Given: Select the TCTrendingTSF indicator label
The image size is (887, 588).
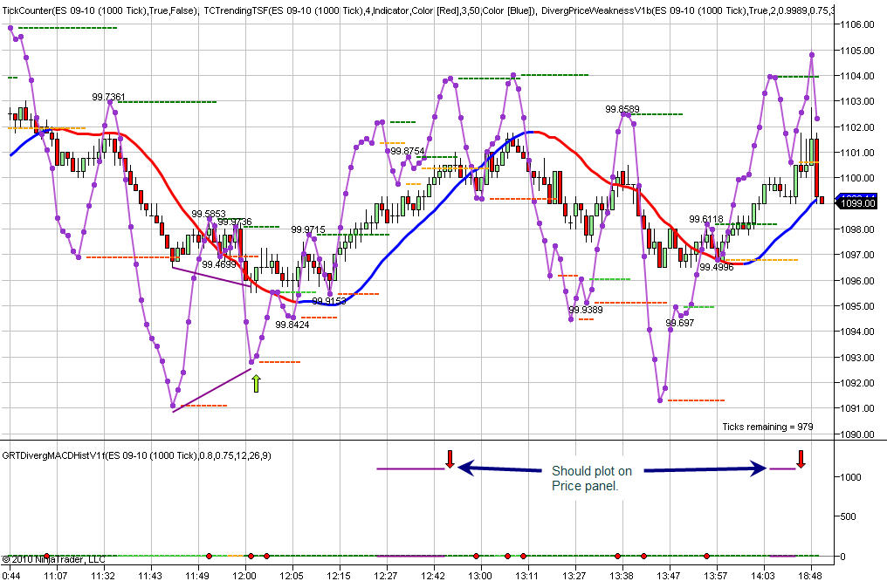Looking at the screenshot, I should [369, 10].
